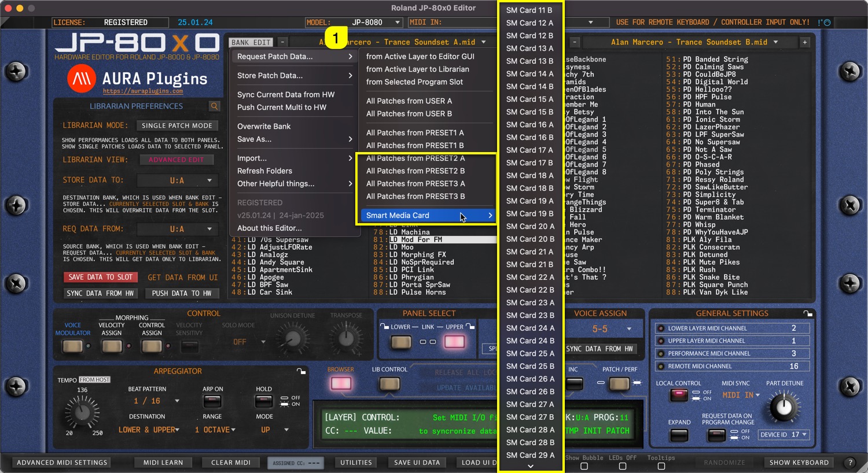Select SM Card 20 A from submenu
This screenshot has height=473, width=868.
click(530, 227)
